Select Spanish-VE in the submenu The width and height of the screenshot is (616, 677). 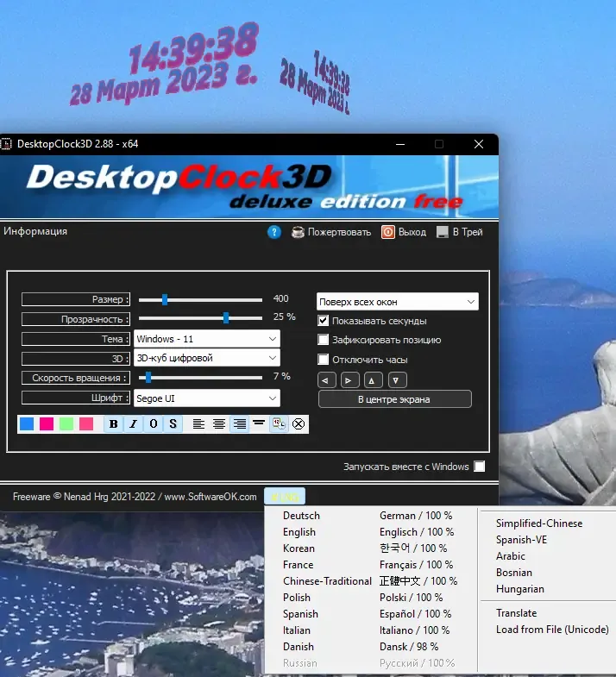(x=521, y=540)
